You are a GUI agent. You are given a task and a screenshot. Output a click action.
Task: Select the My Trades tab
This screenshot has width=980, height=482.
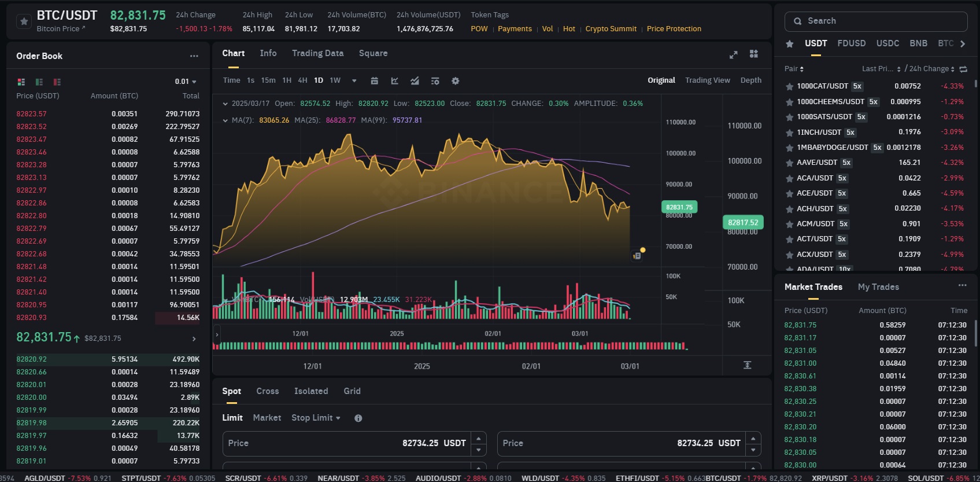coord(878,287)
